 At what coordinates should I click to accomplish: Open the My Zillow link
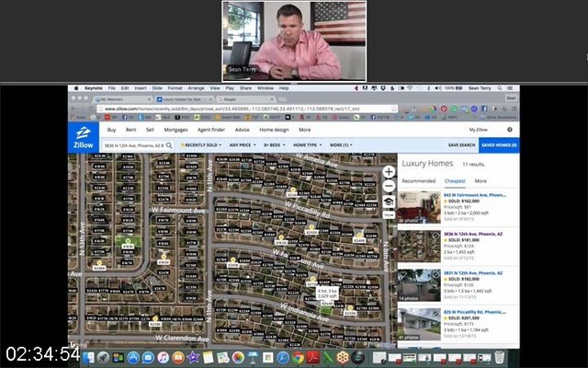pyautogui.click(x=478, y=130)
